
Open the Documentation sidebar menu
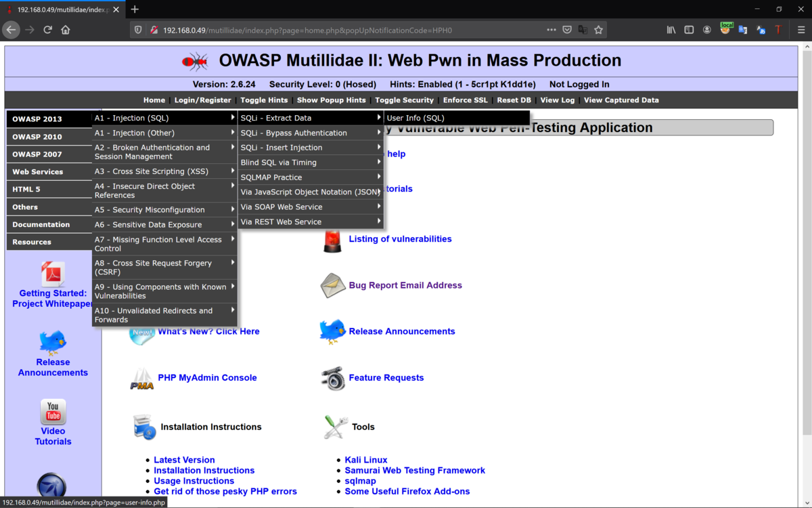pyautogui.click(x=49, y=225)
